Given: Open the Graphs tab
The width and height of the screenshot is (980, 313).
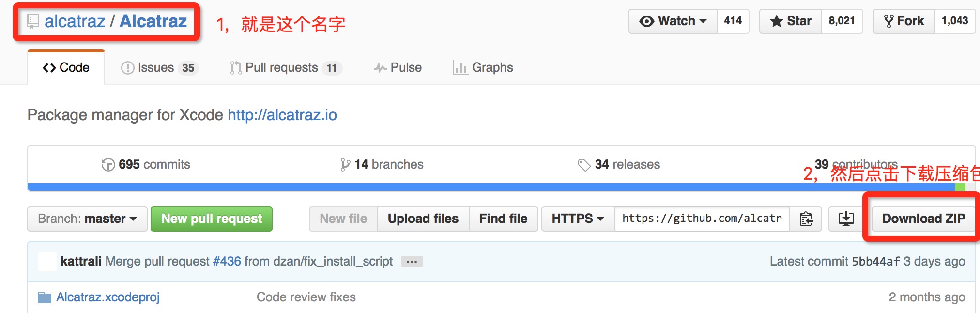Looking at the screenshot, I should (x=483, y=67).
